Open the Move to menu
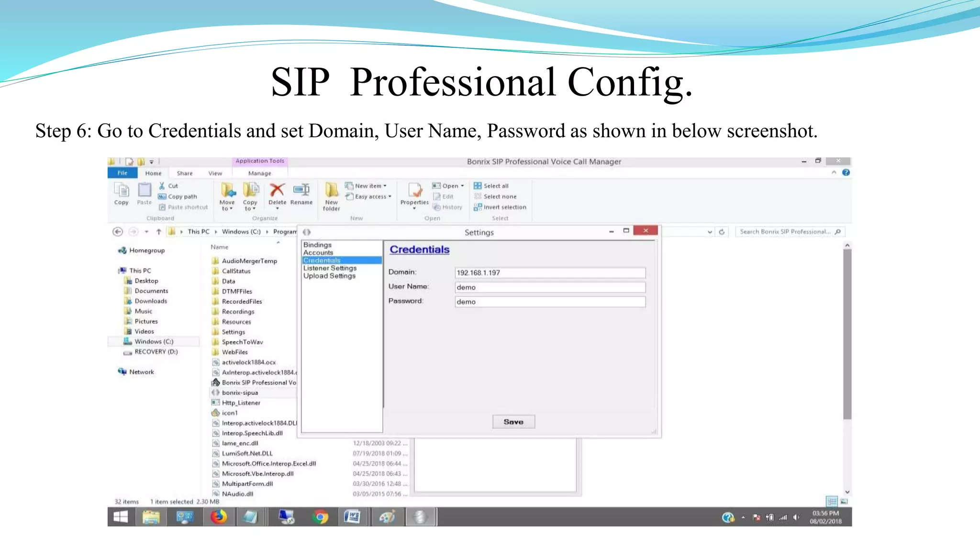980x551 pixels. tap(227, 197)
